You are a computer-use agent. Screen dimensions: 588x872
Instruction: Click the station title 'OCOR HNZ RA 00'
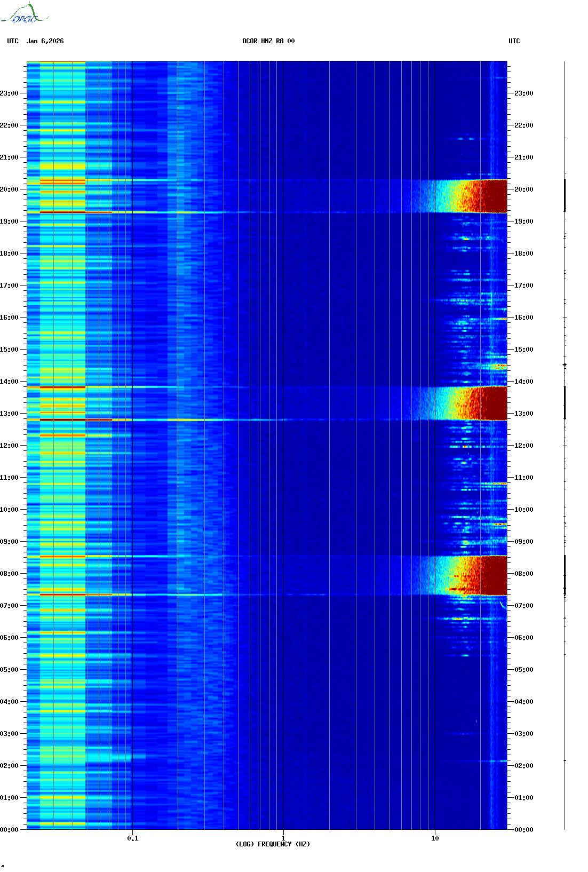(x=268, y=41)
